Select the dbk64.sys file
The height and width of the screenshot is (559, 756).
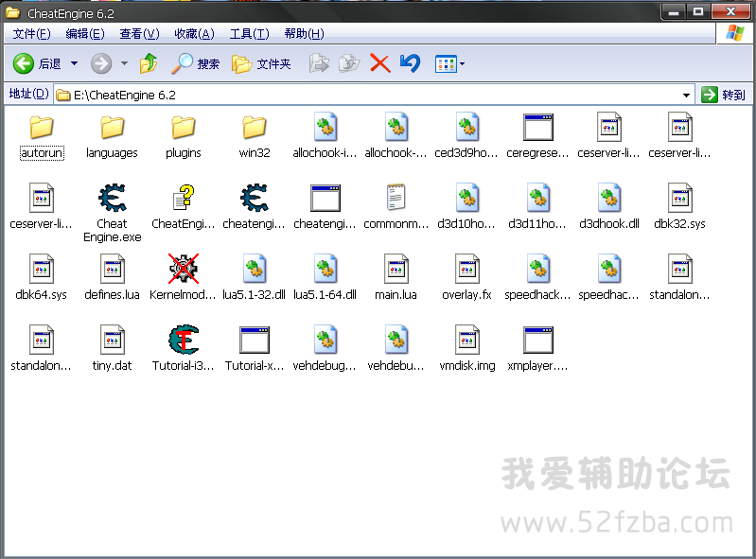pos(42,277)
